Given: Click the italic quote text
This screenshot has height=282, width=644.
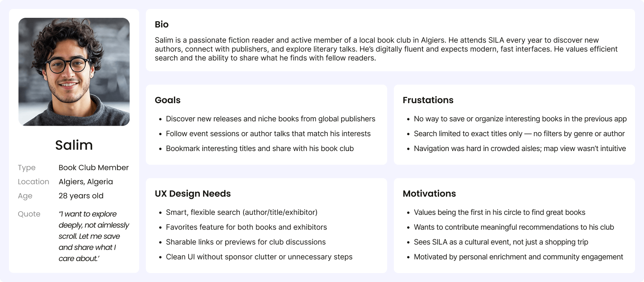Looking at the screenshot, I should 94,236.
